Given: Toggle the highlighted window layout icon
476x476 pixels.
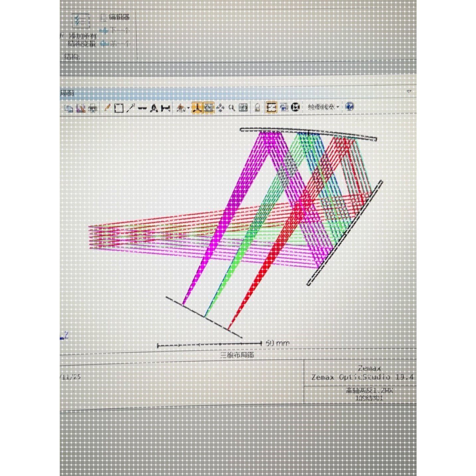Looking at the screenshot, I should click(x=271, y=108).
